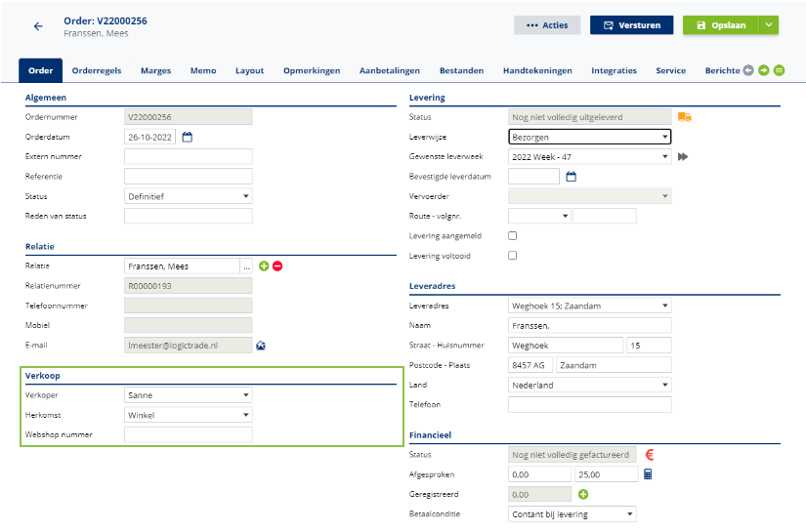Enable the Levering aangemeld checkbox

click(x=513, y=236)
